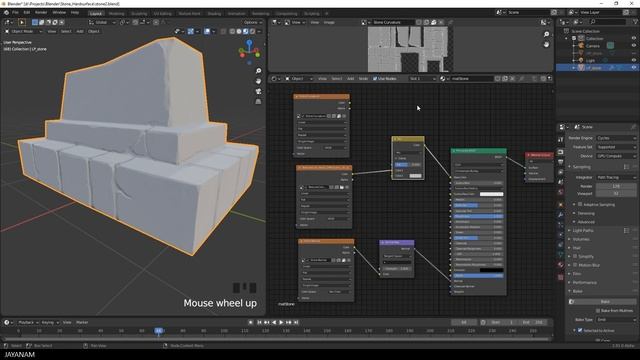Open Output properties tab icon
Image resolution: width=640 pixels, height=360 pixels.
click(561, 162)
